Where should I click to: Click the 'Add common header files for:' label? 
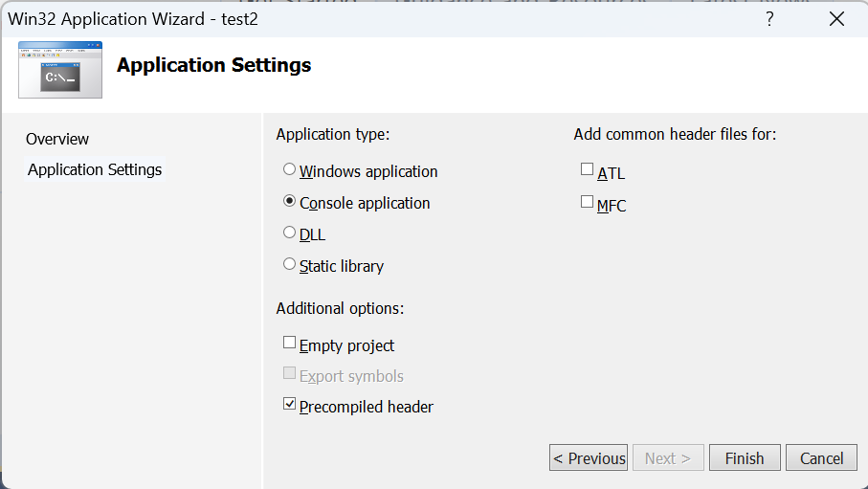pos(675,135)
